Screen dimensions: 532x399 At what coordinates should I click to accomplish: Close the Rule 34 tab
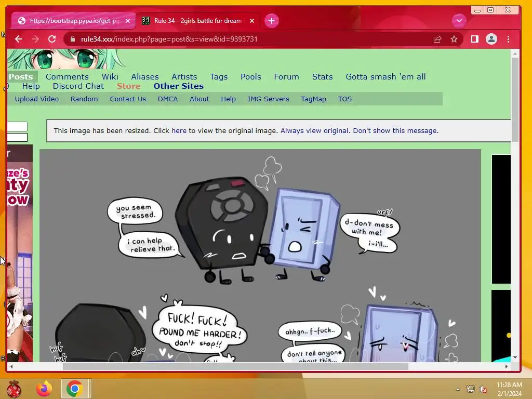252,21
